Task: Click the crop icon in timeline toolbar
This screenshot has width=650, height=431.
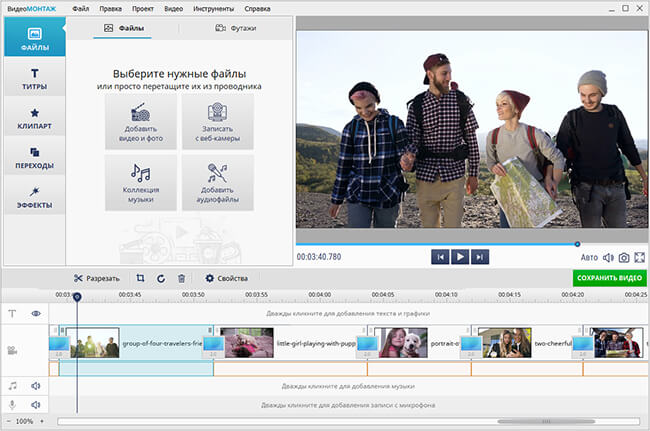Action: 141,278
